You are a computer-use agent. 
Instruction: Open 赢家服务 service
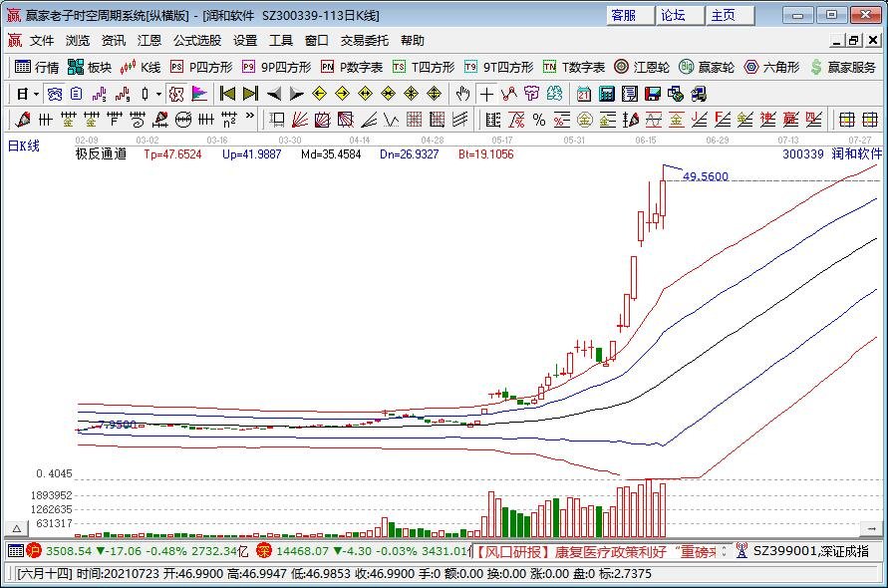click(x=843, y=68)
